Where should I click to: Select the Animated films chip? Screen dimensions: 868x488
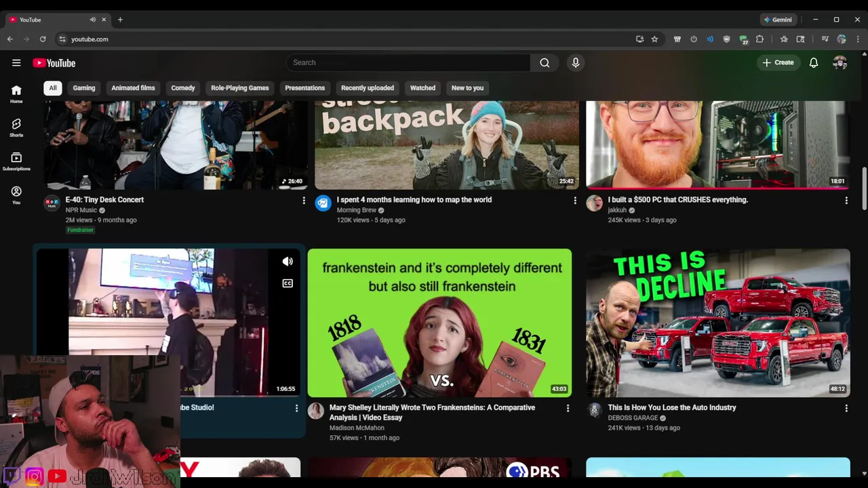133,88
